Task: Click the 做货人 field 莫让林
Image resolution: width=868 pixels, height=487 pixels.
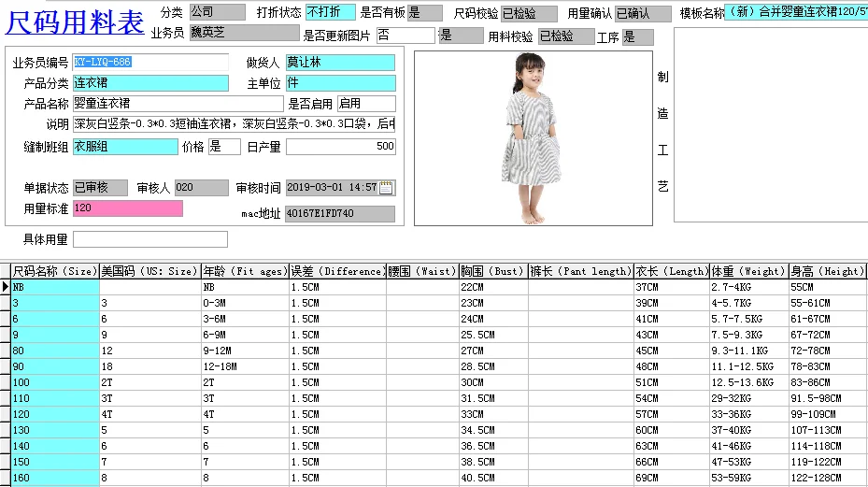Action: [x=340, y=62]
